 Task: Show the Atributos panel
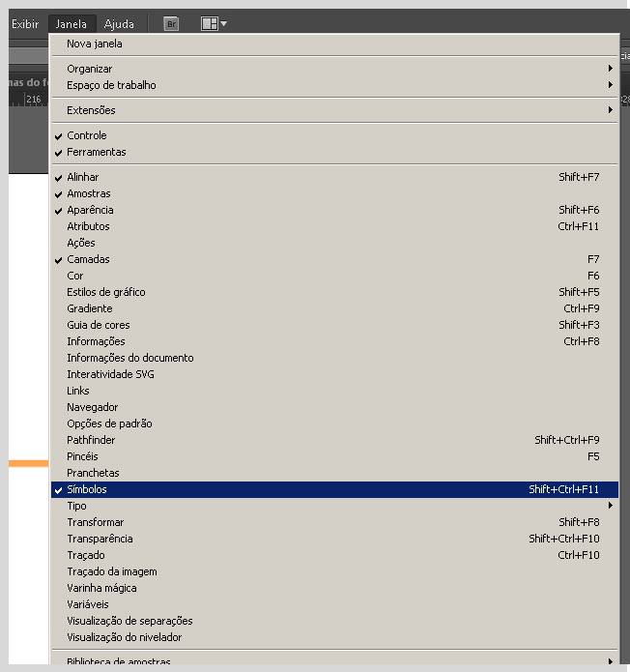pos(335,226)
